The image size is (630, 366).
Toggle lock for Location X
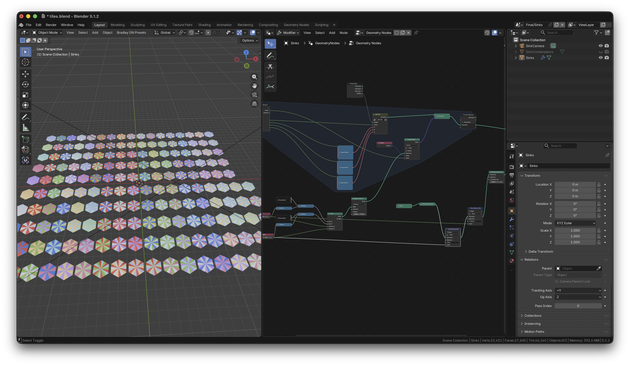tap(599, 184)
